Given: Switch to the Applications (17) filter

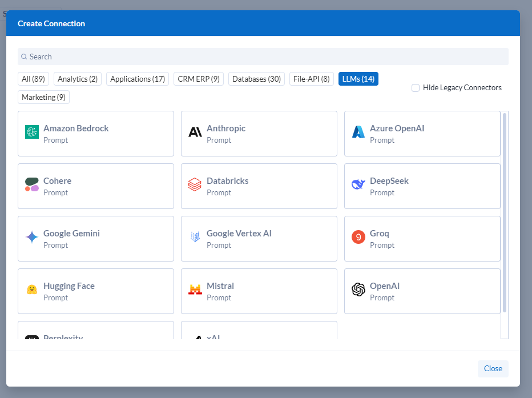Looking at the screenshot, I should coord(138,79).
